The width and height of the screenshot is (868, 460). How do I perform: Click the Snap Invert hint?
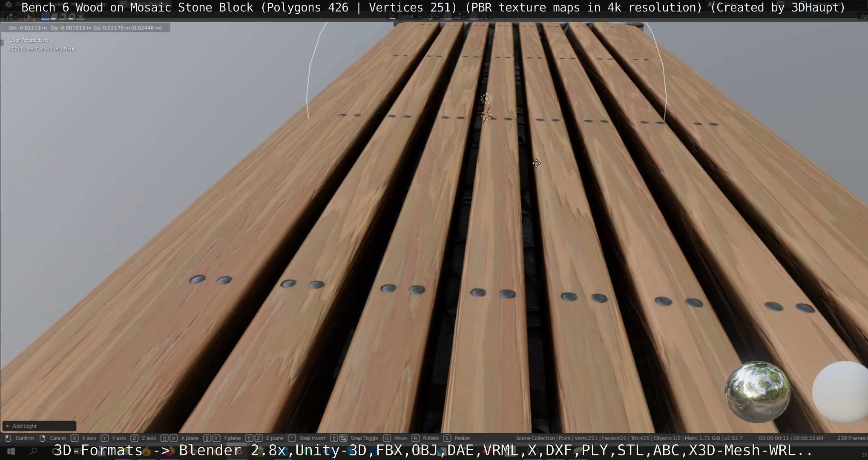tap(312, 438)
